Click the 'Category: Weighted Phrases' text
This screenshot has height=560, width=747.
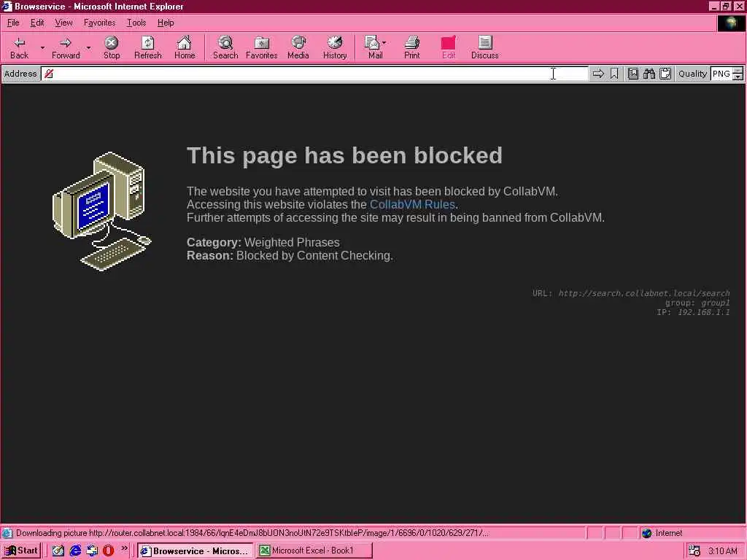pos(263,242)
